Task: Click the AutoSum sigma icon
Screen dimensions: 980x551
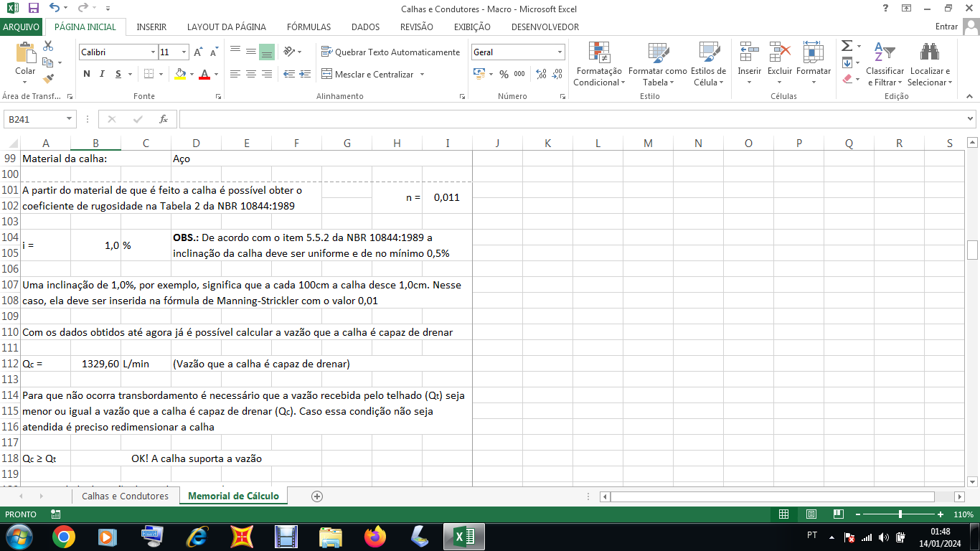Action: [847, 46]
